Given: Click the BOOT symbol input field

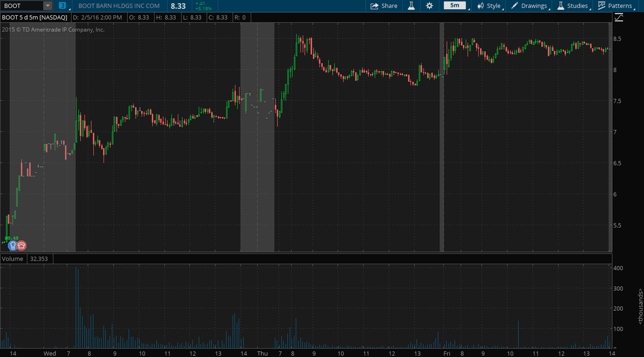Looking at the screenshot, I should coord(22,6).
